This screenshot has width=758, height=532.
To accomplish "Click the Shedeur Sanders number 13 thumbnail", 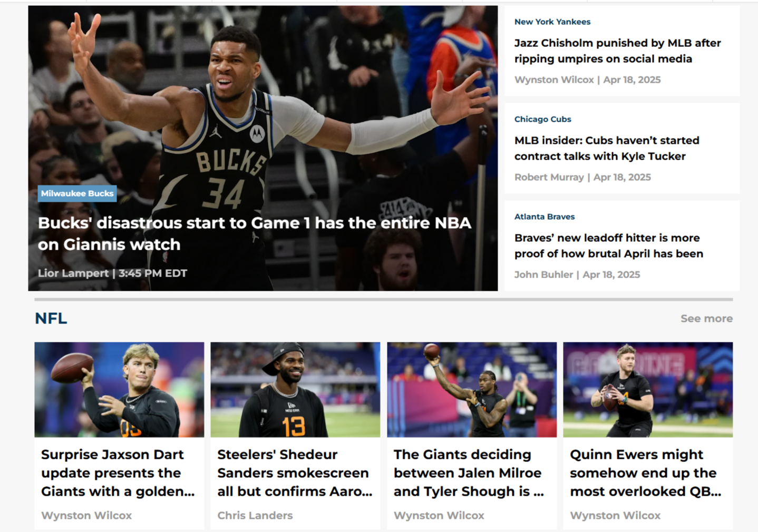I will pos(295,390).
